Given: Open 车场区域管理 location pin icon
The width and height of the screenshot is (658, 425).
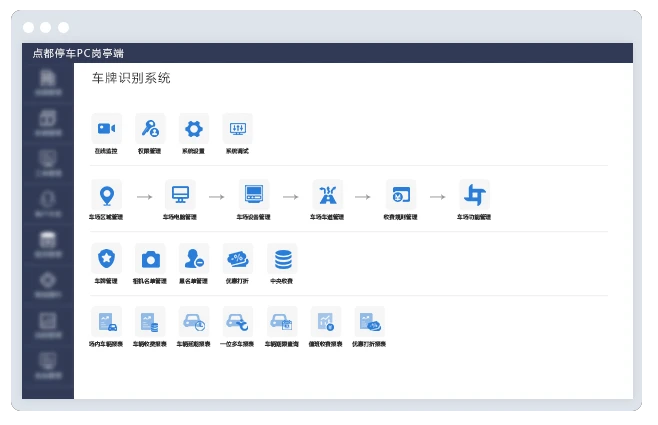Looking at the screenshot, I should point(107,195).
